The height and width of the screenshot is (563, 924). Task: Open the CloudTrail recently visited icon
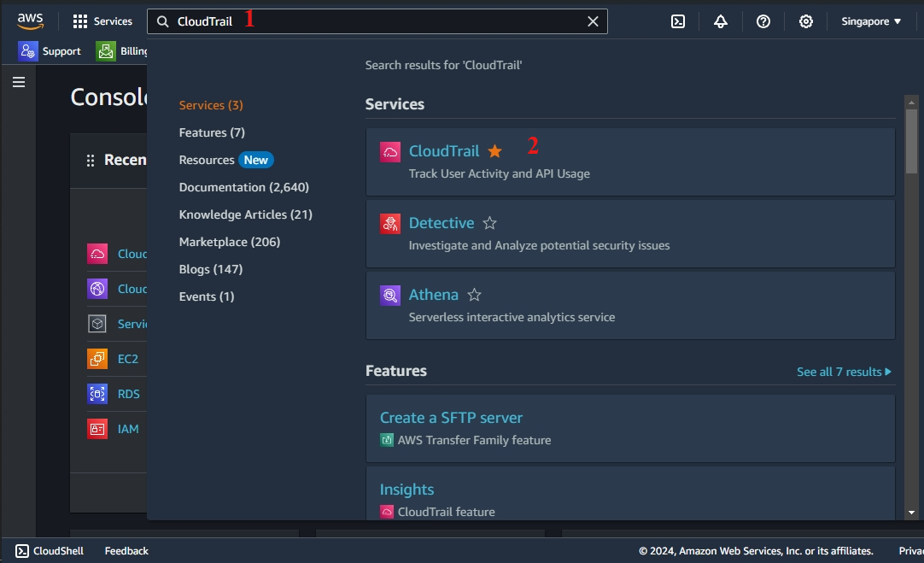tap(97, 254)
